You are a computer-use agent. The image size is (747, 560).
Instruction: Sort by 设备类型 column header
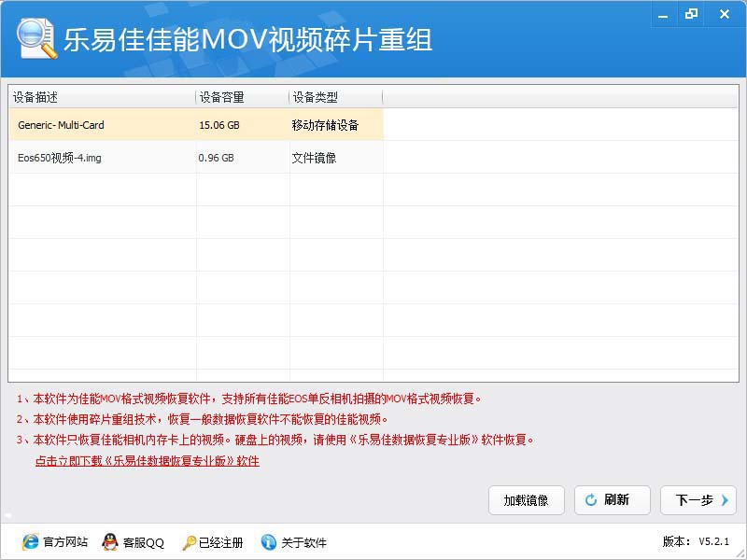pyautogui.click(x=336, y=97)
